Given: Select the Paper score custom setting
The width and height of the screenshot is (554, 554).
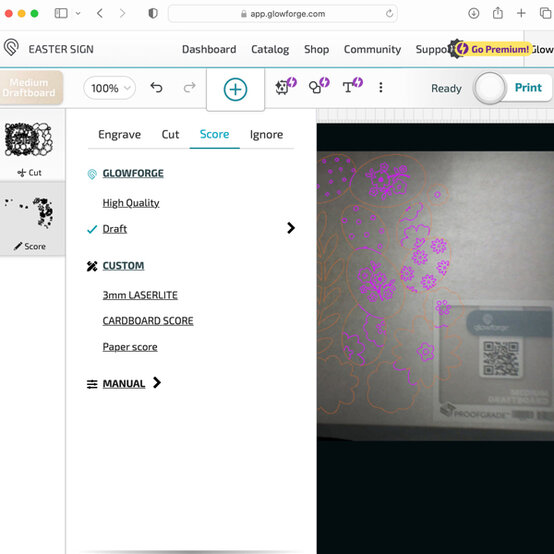Looking at the screenshot, I should point(130,347).
